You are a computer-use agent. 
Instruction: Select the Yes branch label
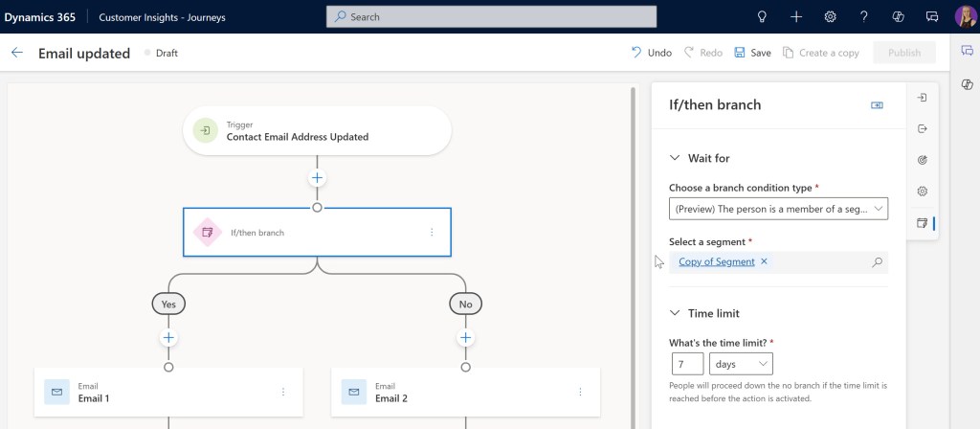pyautogui.click(x=168, y=304)
